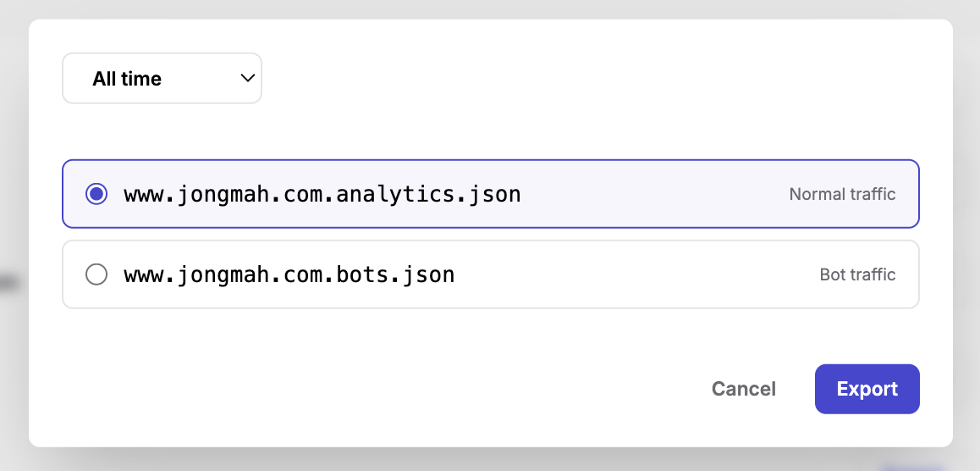Viewport: 980px width, 471px height.
Task: Click the word 'Export' on the purple button
Action: [867, 389]
